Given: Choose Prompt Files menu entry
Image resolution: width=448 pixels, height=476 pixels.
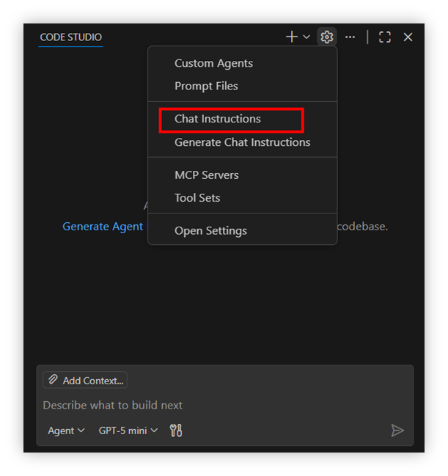Looking at the screenshot, I should pos(206,86).
